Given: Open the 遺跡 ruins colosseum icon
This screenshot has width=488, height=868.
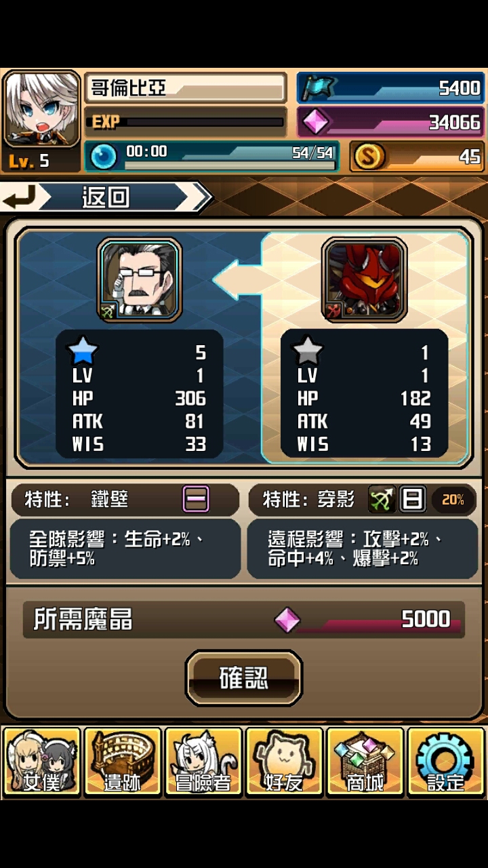Looking at the screenshot, I should coord(123,762).
